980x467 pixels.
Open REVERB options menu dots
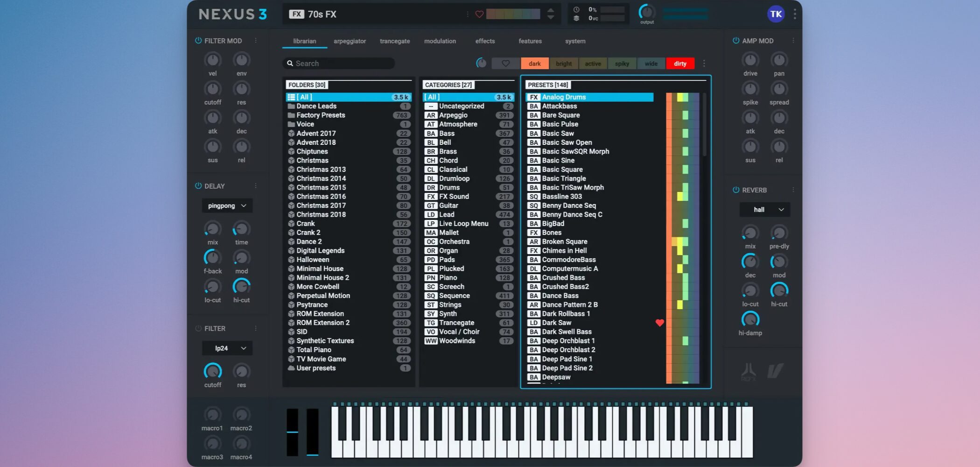(793, 190)
